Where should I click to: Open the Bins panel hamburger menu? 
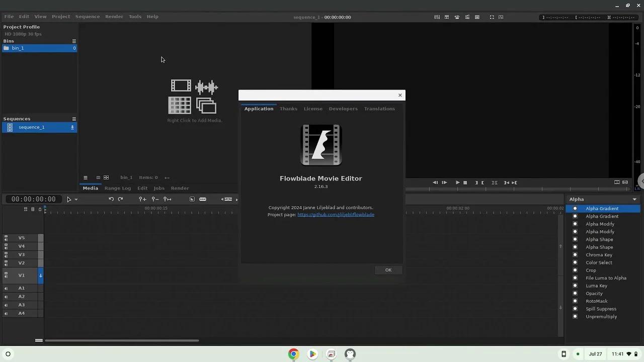(74, 41)
